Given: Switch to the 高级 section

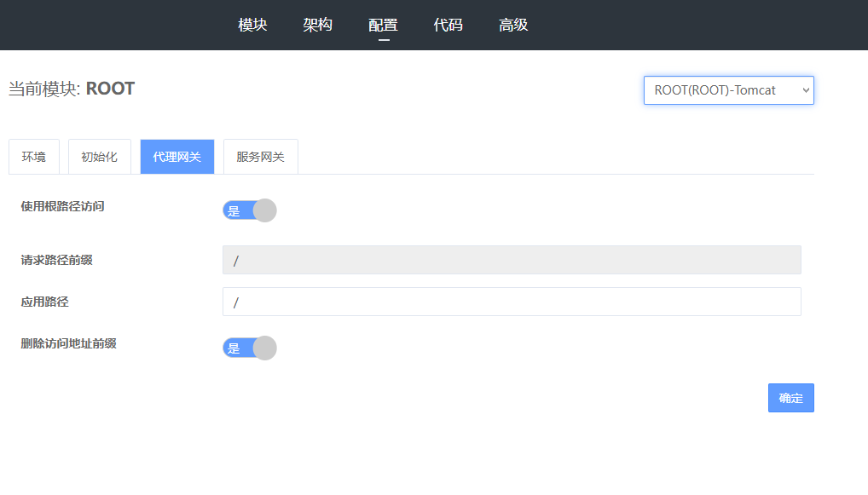Looking at the screenshot, I should [513, 25].
